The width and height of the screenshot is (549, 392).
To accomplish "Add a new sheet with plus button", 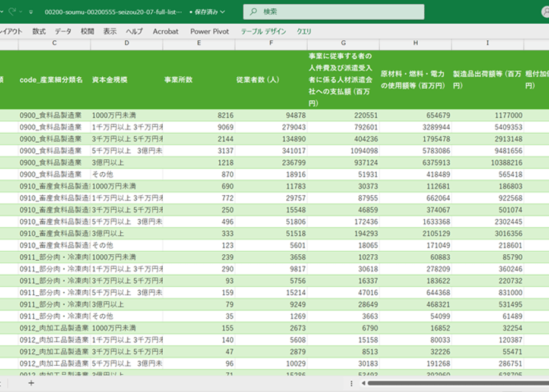I will click(x=31, y=383).
